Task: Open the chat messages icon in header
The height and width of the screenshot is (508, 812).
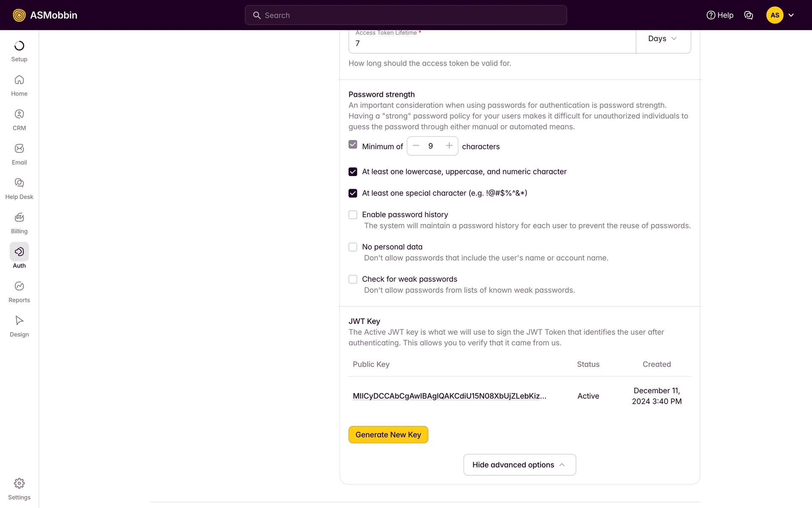Action: pyautogui.click(x=748, y=15)
